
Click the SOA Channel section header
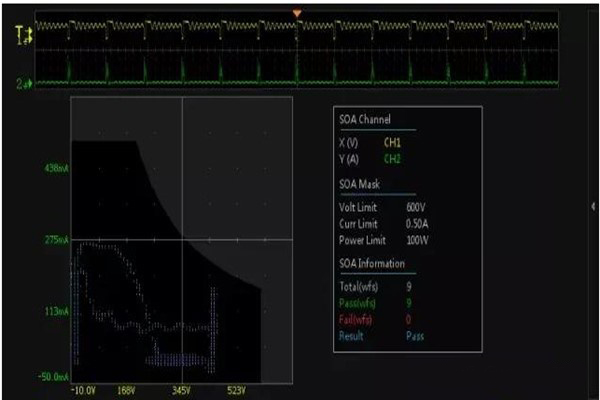(366, 120)
